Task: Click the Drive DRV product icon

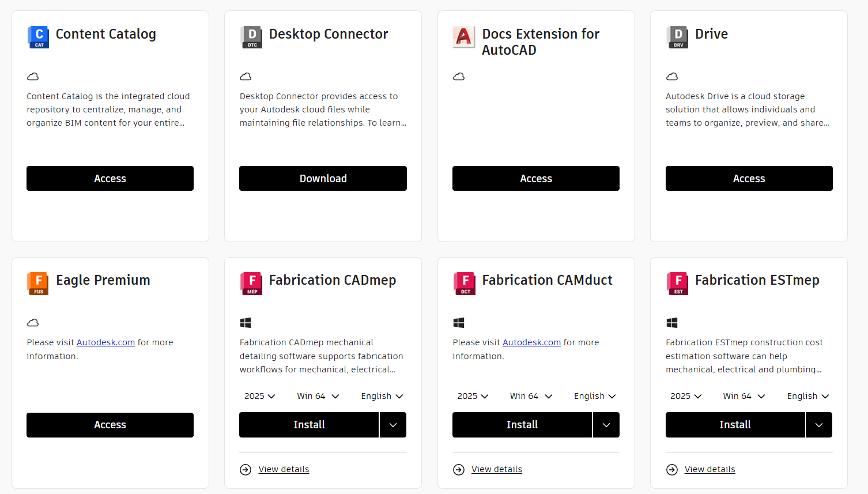Action: pos(677,37)
